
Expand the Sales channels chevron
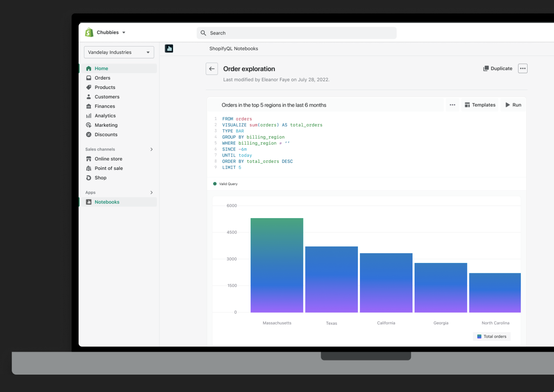coord(152,149)
